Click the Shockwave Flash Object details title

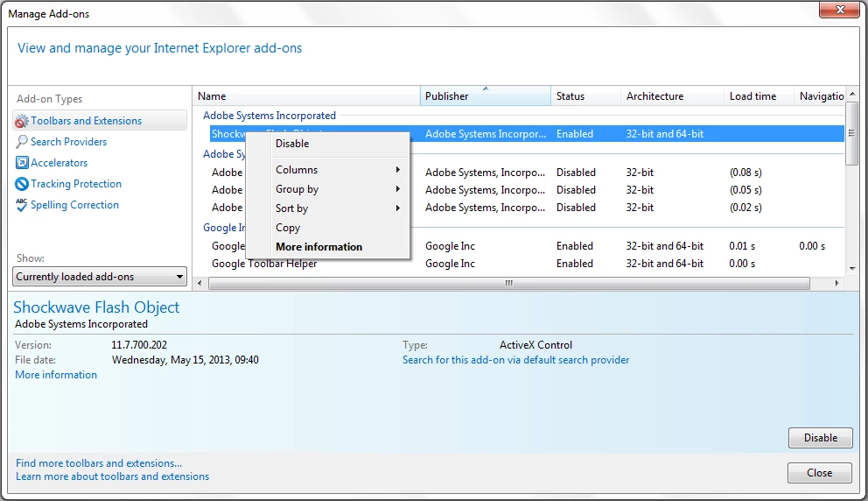point(96,307)
